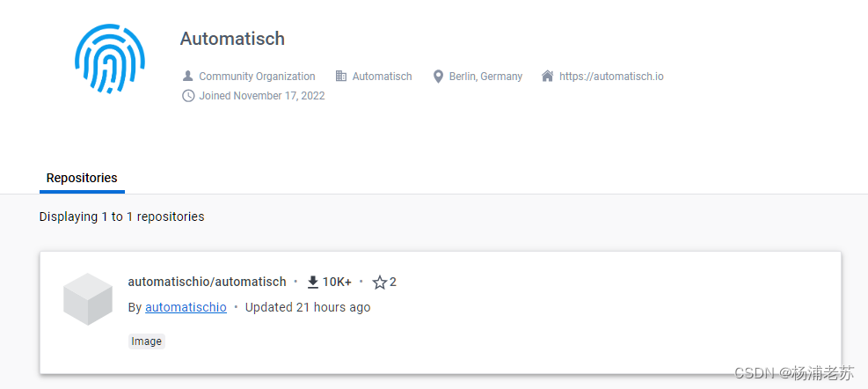This screenshot has height=389, width=868.
Task: Click the Automatisch fingerprint logo
Action: [x=110, y=58]
